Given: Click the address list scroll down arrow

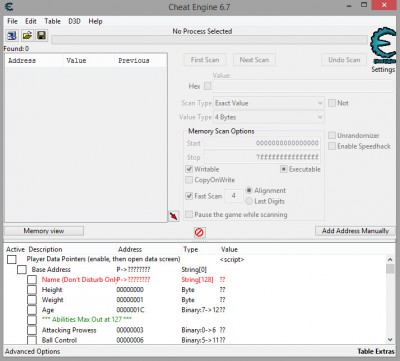Looking at the screenshot, I should click(390, 339).
